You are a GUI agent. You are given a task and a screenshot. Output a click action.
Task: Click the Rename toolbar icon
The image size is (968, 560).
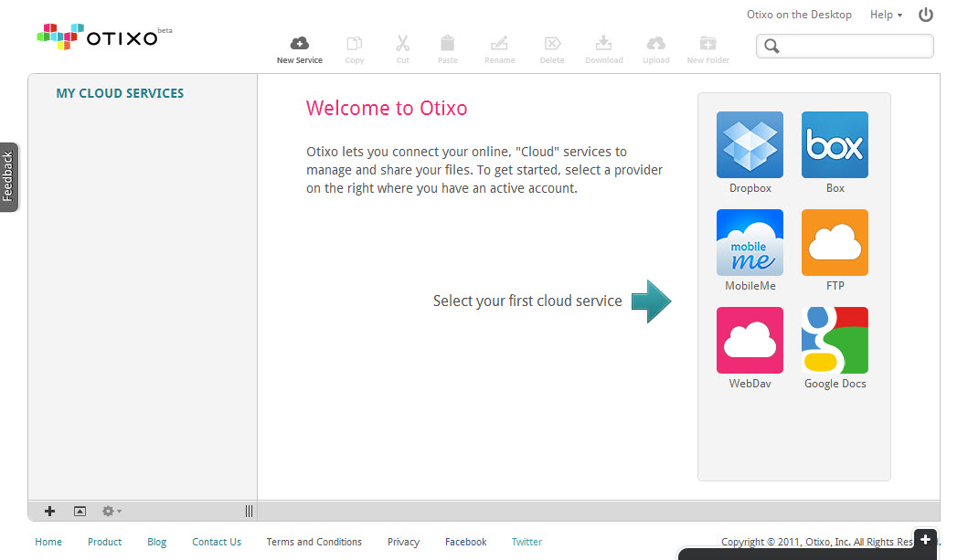pos(499,43)
